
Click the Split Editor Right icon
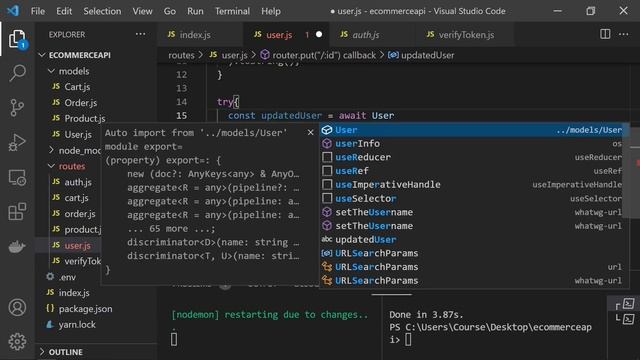pyautogui.click(x=605, y=34)
